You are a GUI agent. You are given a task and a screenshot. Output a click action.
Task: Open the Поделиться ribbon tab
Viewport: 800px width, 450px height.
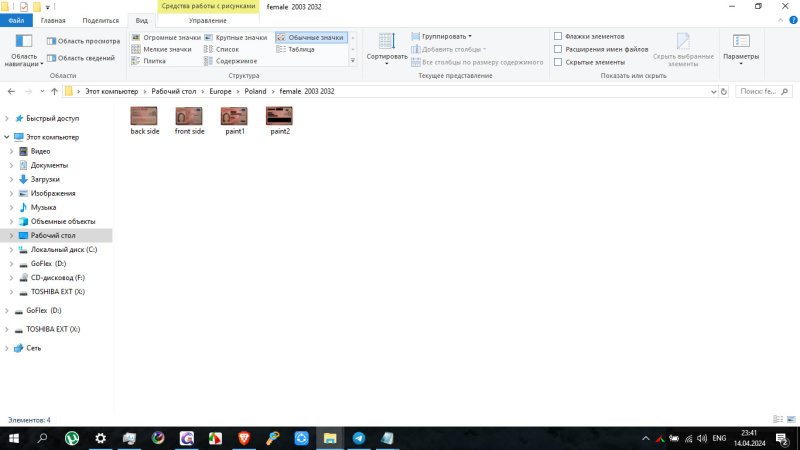coord(99,20)
